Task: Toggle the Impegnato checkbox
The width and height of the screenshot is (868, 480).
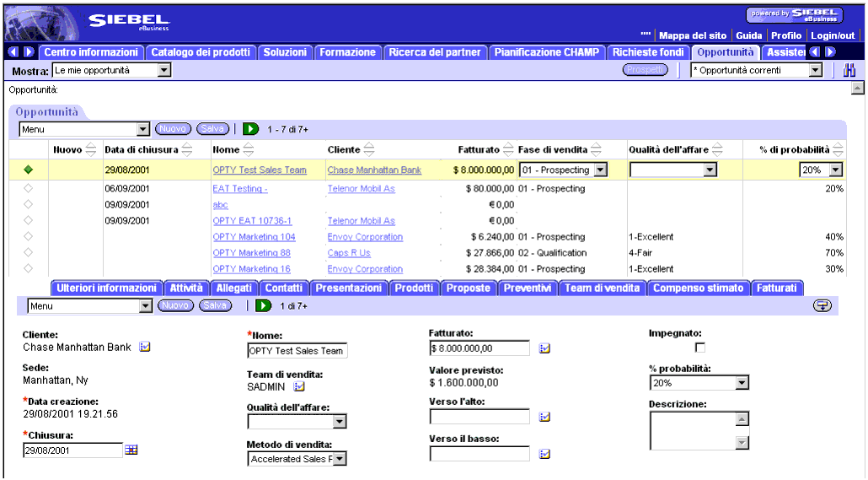Action: [700, 348]
